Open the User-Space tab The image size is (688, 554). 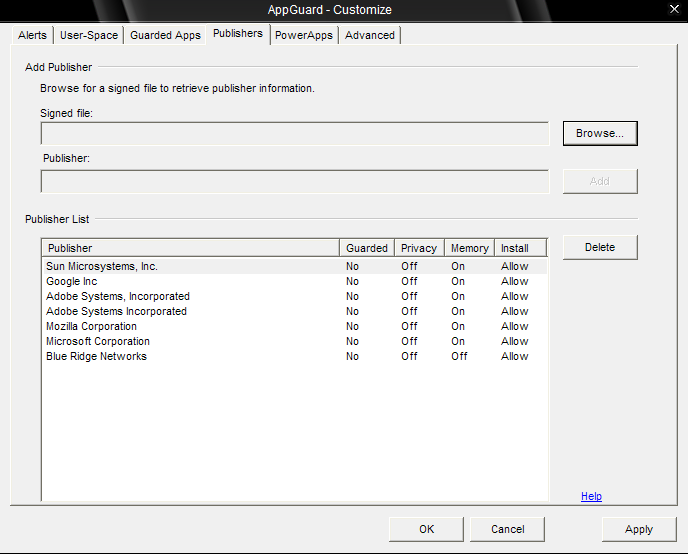click(89, 35)
